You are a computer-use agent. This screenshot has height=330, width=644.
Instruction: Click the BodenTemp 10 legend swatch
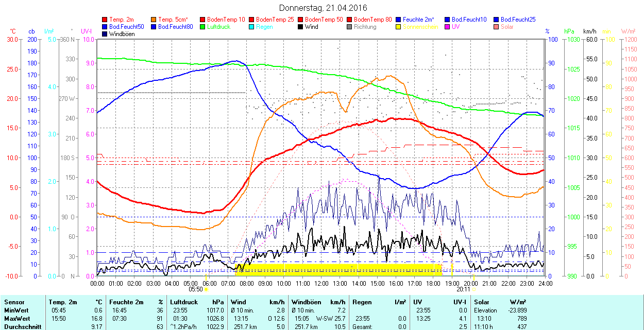202,20
